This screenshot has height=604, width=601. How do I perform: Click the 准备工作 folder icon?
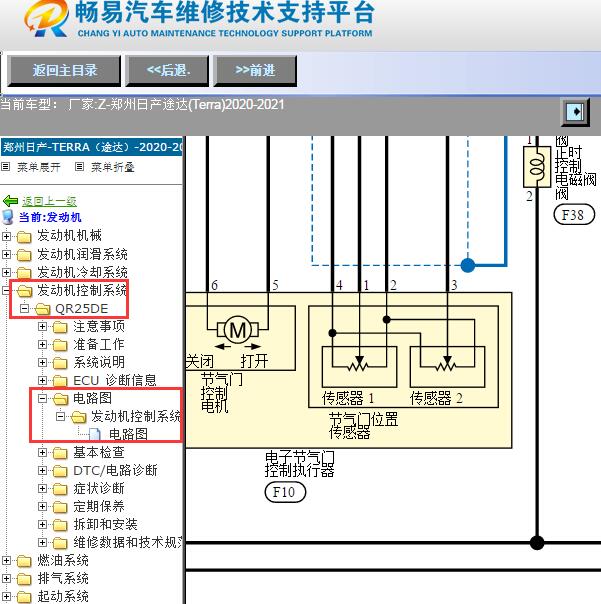click(60, 345)
